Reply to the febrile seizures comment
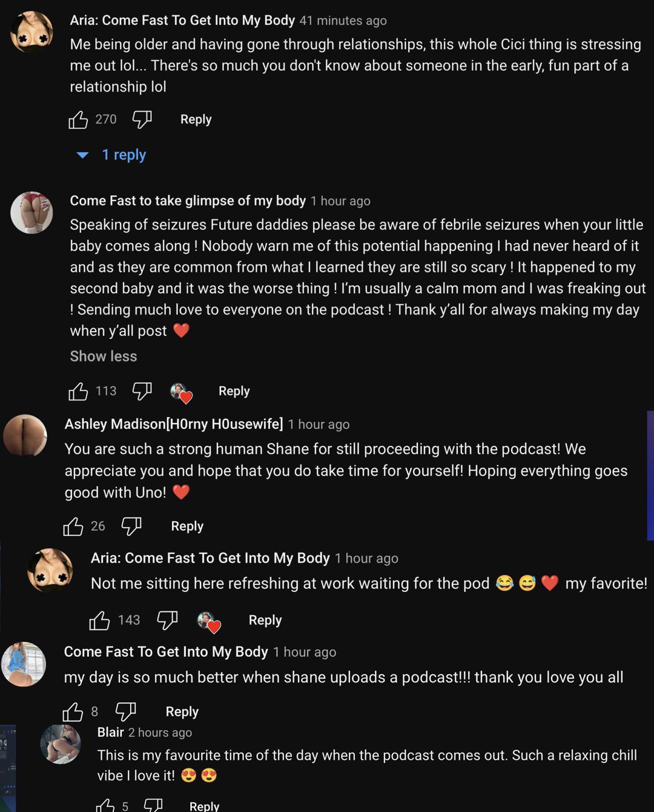The width and height of the screenshot is (654, 812). tap(234, 391)
